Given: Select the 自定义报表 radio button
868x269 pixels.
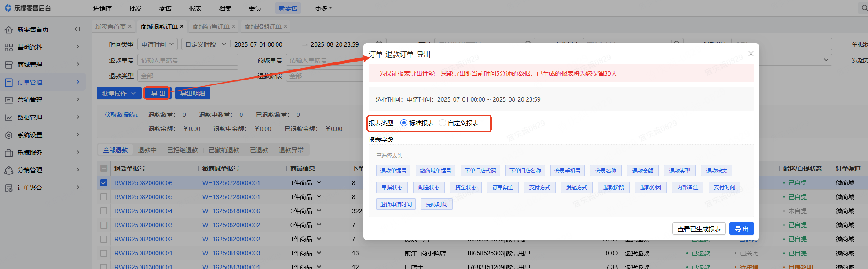Looking at the screenshot, I should point(443,123).
